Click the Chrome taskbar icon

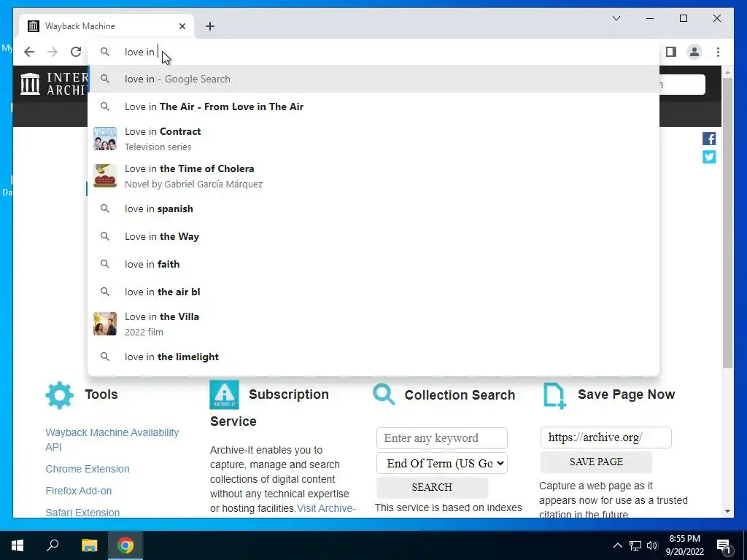(125, 545)
